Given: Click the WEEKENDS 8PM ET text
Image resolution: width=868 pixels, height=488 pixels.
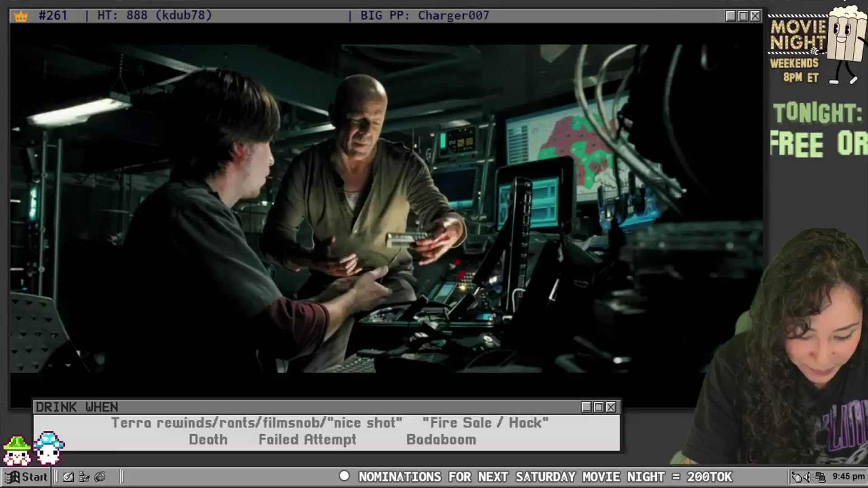Looking at the screenshot, I should (x=795, y=70).
